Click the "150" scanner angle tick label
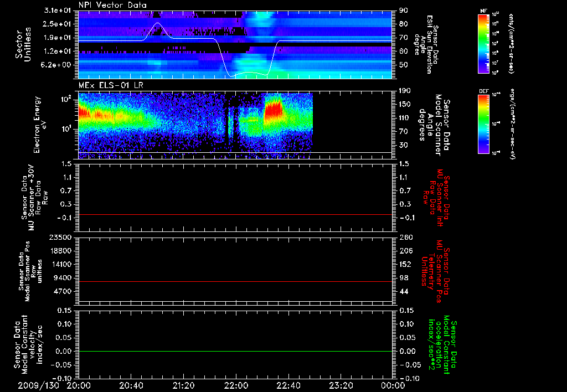The height and width of the screenshot is (392, 567). pyautogui.click(x=405, y=104)
